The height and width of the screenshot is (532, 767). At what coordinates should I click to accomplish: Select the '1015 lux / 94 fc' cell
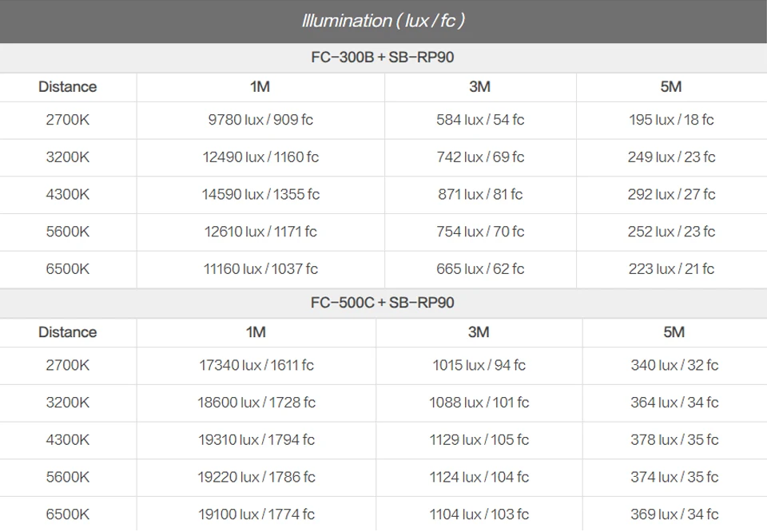tap(479, 365)
